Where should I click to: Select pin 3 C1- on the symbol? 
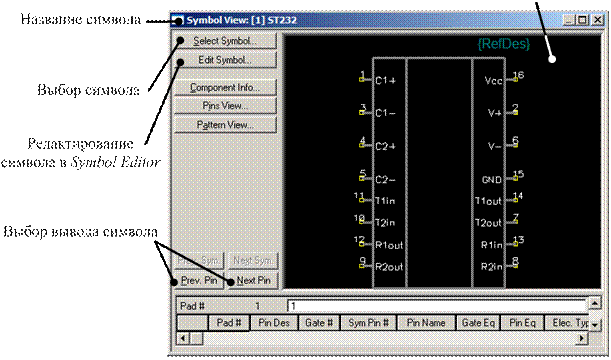362,112
